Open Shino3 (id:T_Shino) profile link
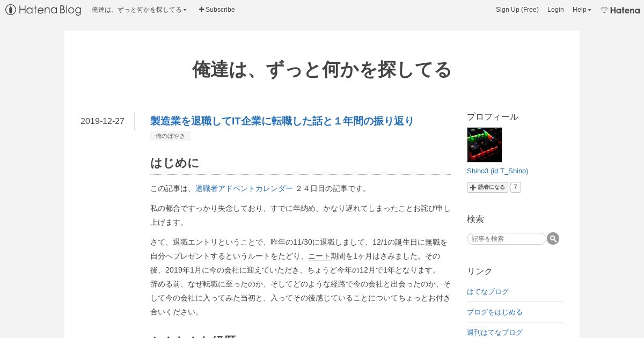Screen dimensions: 644x338 click(x=497, y=171)
